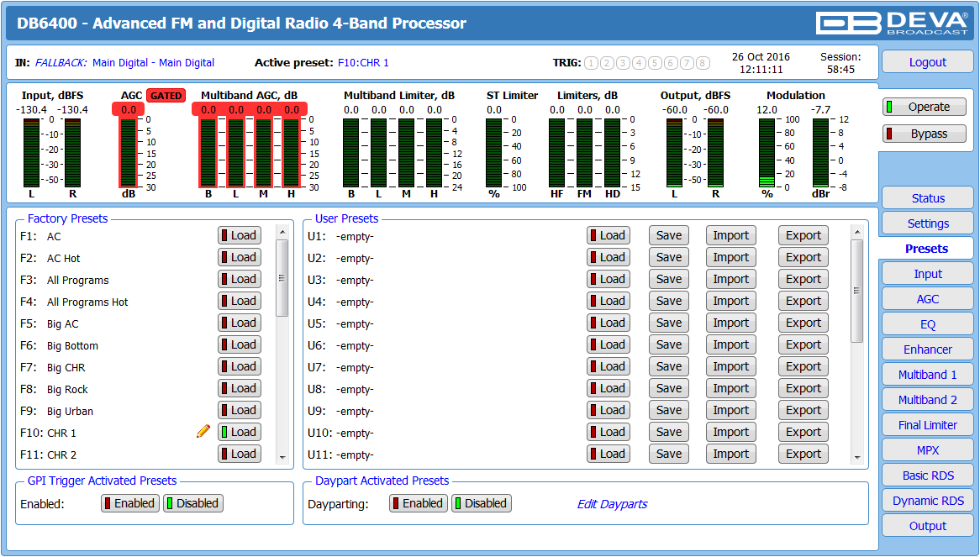Viewport: 980px width, 557px height.
Task: Click the active preset name F10:CHR 1
Action: coord(363,62)
